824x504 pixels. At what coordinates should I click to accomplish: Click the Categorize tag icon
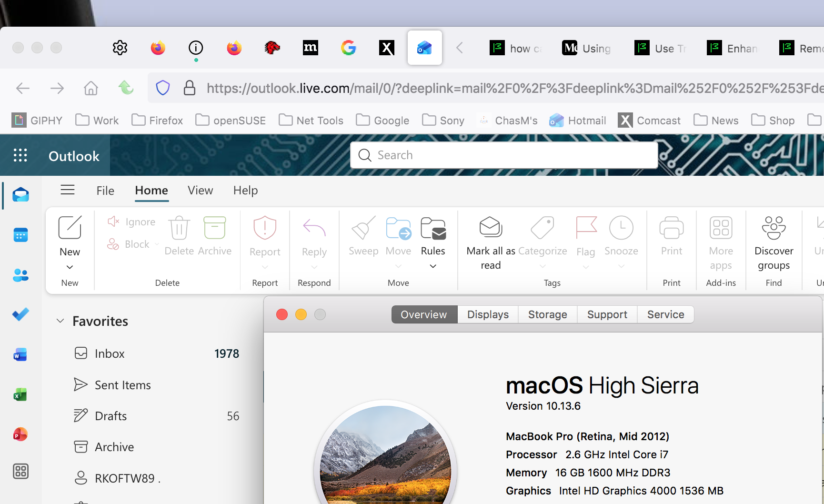pos(543,227)
